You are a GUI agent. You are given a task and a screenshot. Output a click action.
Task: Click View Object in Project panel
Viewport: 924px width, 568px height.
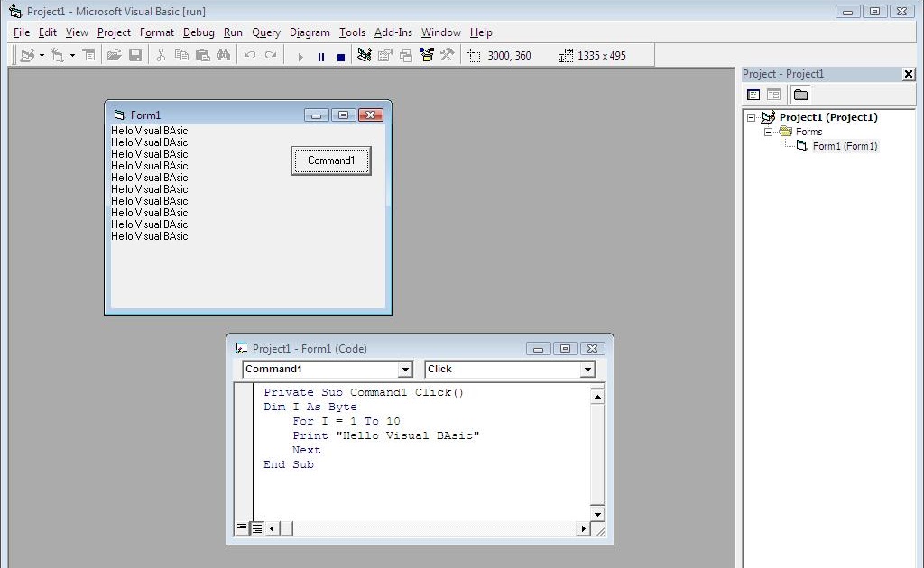tap(773, 95)
